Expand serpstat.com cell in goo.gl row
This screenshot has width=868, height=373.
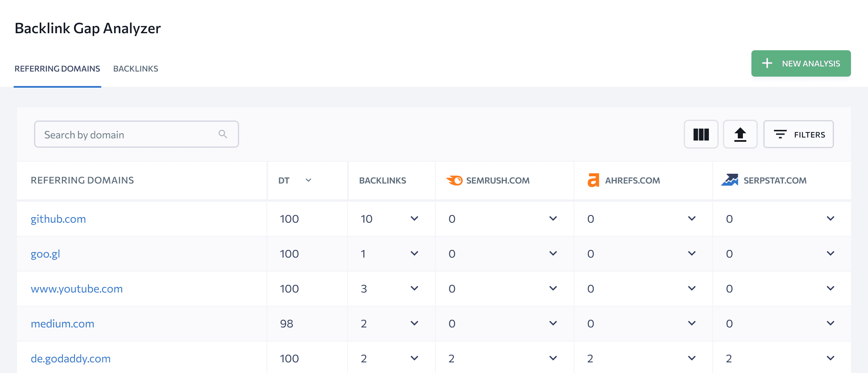[831, 253]
